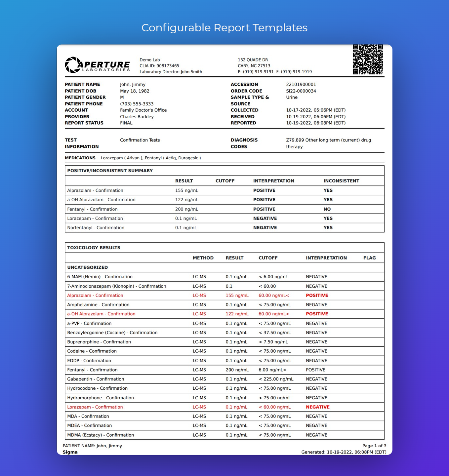Click the MDEA - Confirmation row
This screenshot has height=476, width=449.
[x=224, y=425]
